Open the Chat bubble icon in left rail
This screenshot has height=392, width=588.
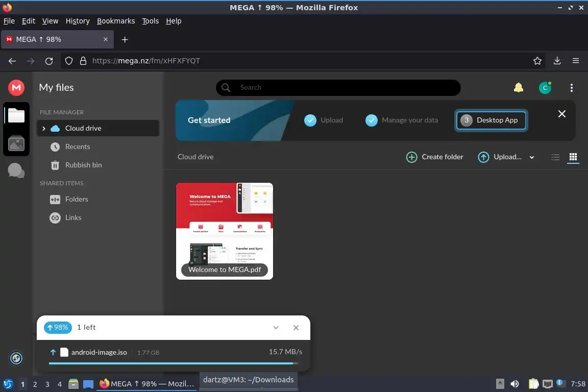click(16, 170)
